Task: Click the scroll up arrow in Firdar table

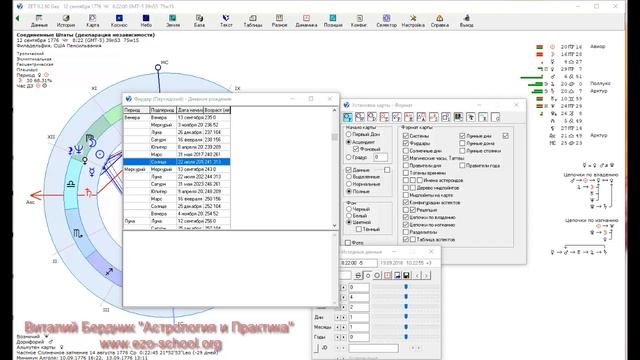Action: point(335,110)
